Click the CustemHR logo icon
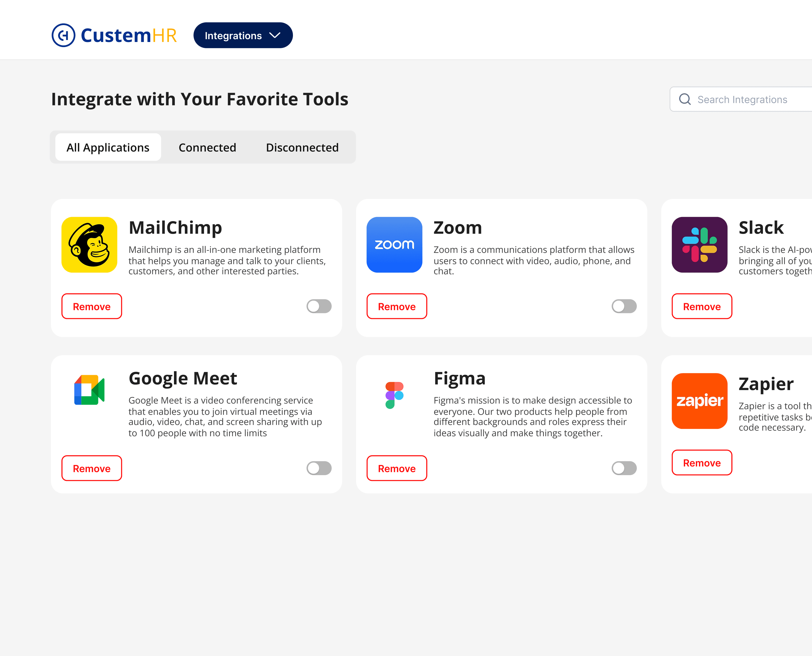Image resolution: width=812 pixels, height=656 pixels. [63, 35]
